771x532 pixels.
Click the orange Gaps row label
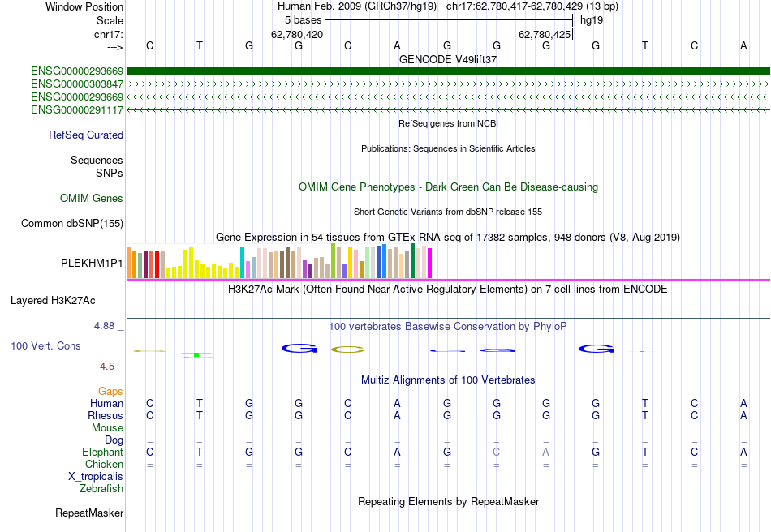(110, 392)
